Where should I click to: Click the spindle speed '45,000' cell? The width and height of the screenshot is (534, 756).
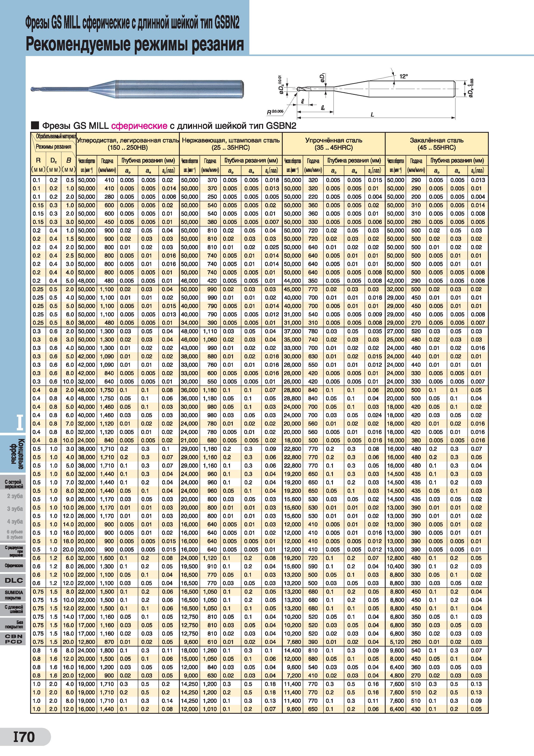292,289
